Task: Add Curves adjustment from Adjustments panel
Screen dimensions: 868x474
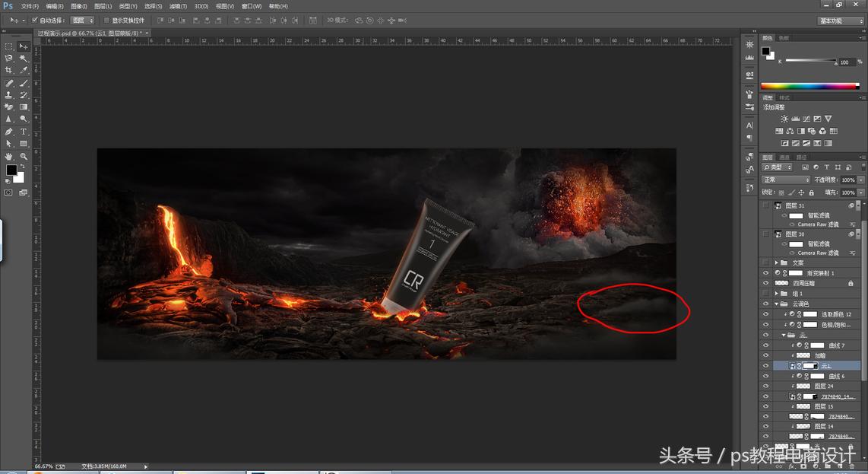Action: [806, 119]
